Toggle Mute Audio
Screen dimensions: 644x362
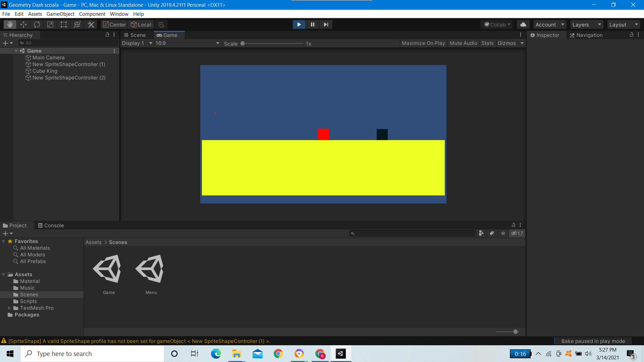pos(463,43)
